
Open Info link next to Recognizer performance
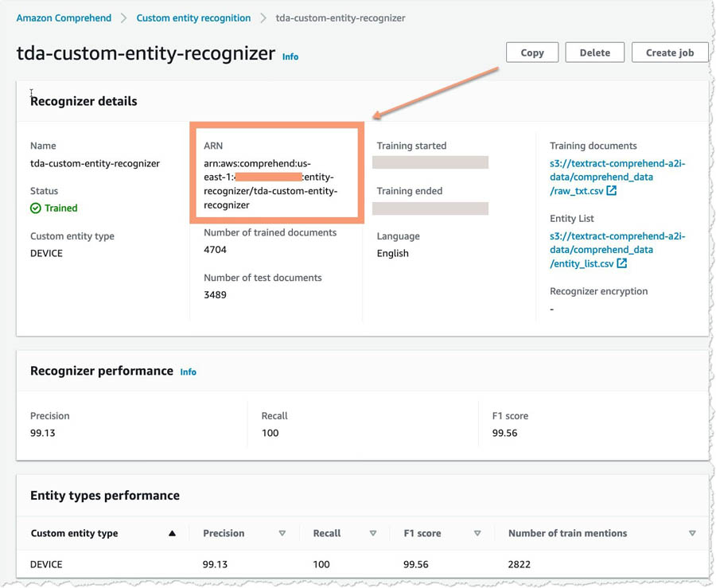(188, 372)
